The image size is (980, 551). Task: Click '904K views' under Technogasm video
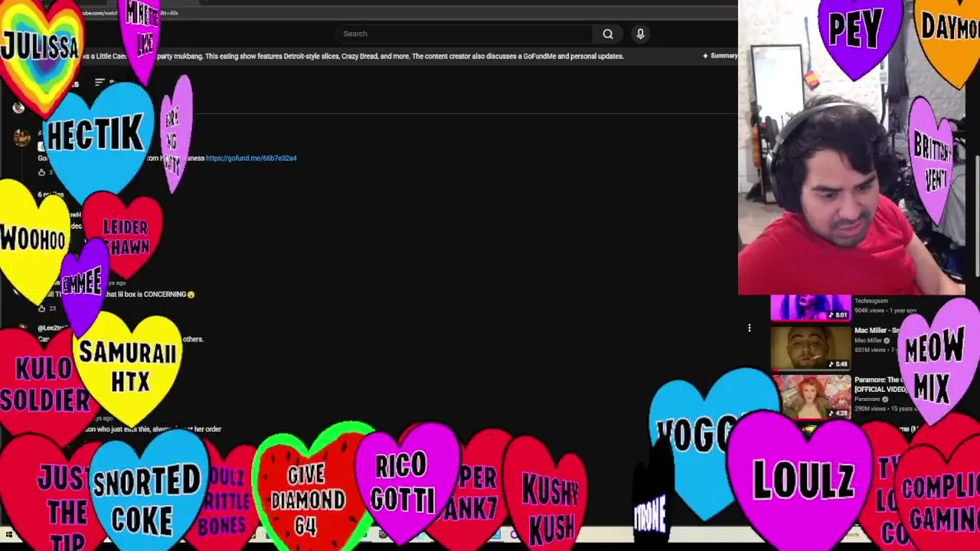click(x=869, y=311)
